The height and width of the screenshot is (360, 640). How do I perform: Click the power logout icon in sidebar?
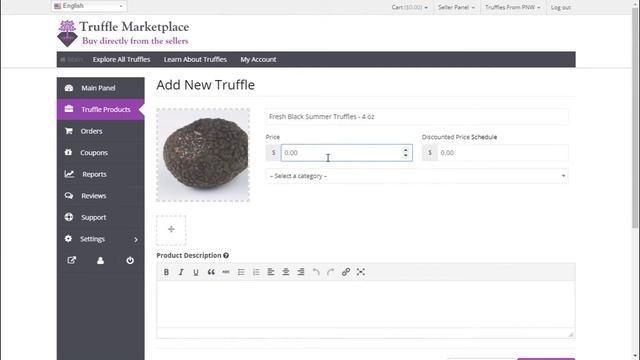pos(130,260)
